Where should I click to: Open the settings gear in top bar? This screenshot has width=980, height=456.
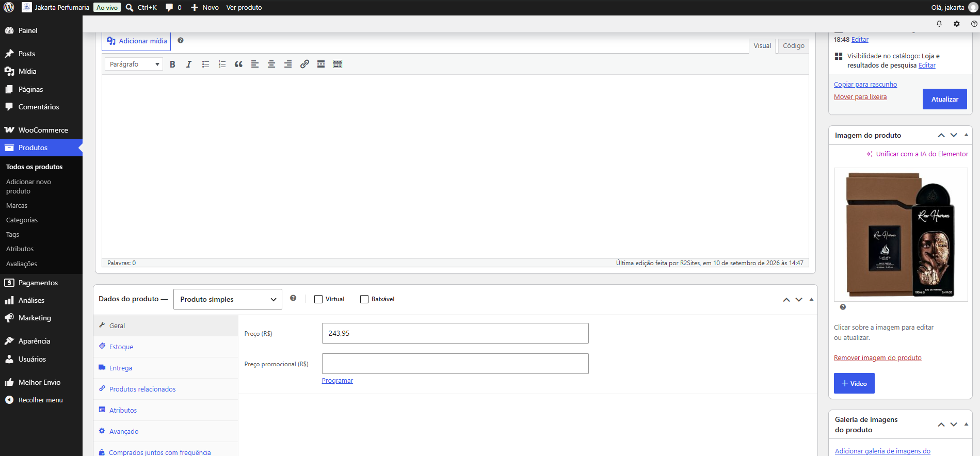(957, 24)
